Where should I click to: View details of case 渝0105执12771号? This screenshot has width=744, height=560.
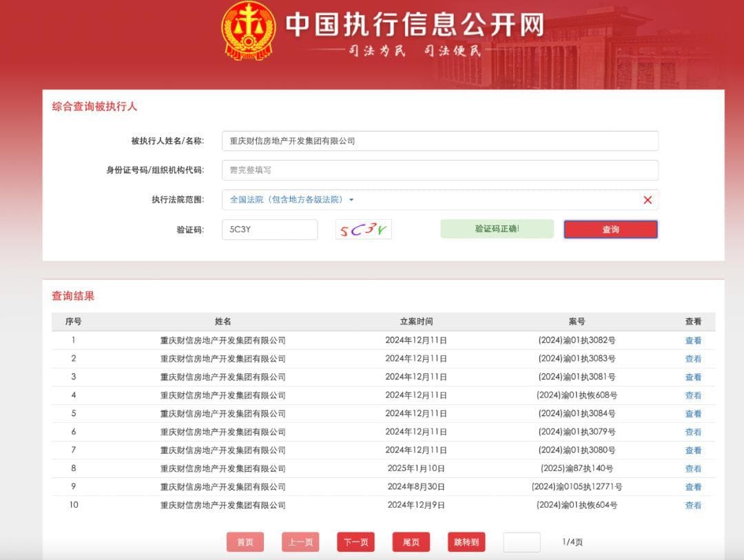[693, 487]
